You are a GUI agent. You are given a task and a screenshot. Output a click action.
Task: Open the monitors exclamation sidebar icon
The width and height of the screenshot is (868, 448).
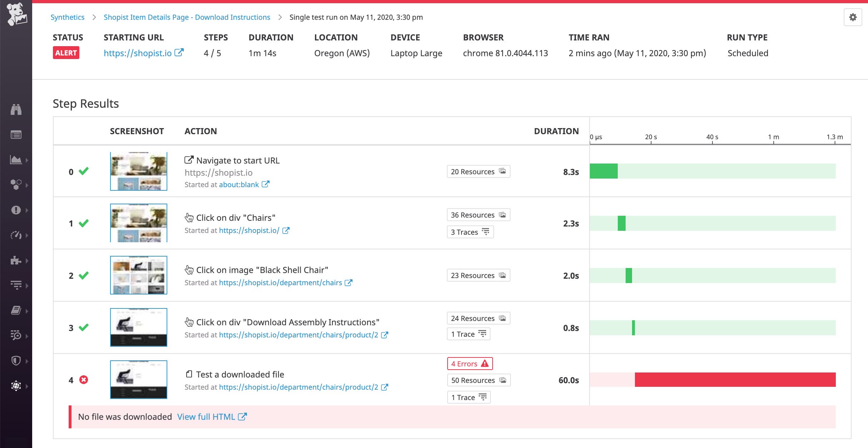pyautogui.click(x=16, y=210)
